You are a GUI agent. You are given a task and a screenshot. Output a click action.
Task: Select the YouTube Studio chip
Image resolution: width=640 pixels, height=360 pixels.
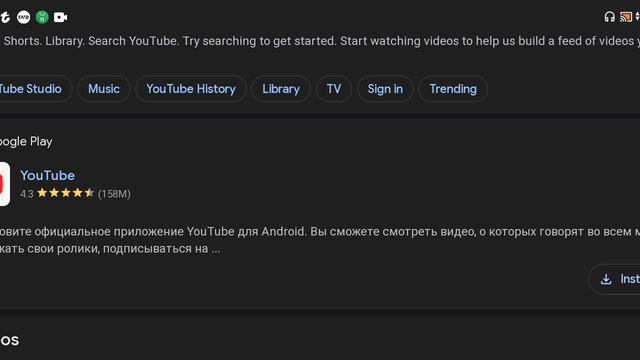(x=34, y=89)
